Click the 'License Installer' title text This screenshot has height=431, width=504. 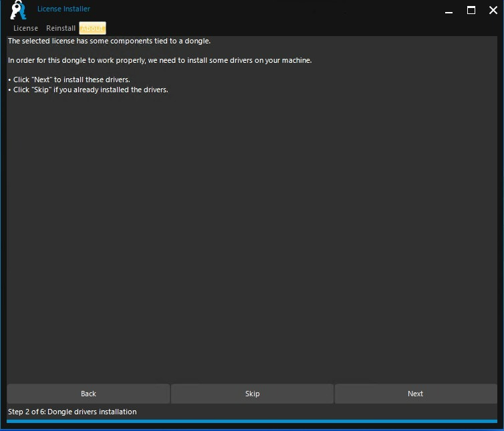[64, 9]
